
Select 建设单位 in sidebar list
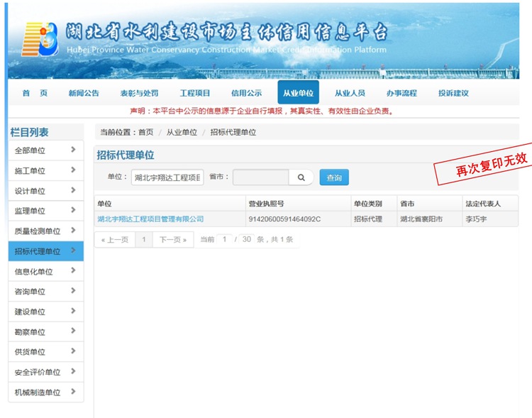(x=46, y=312)
